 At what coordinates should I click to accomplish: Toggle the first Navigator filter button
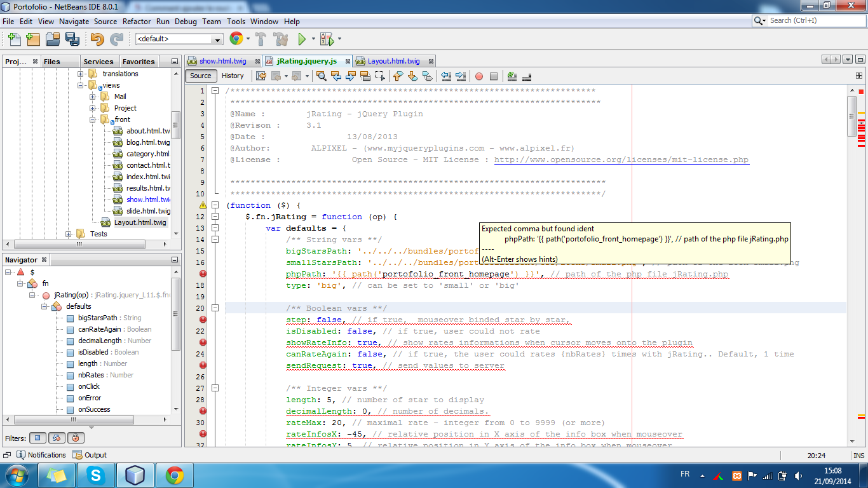(x=37, y=438)
